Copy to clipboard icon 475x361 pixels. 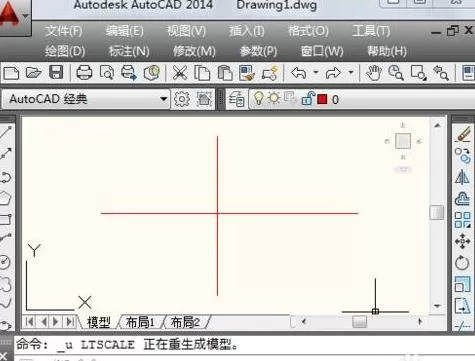[x=202, y=73]
